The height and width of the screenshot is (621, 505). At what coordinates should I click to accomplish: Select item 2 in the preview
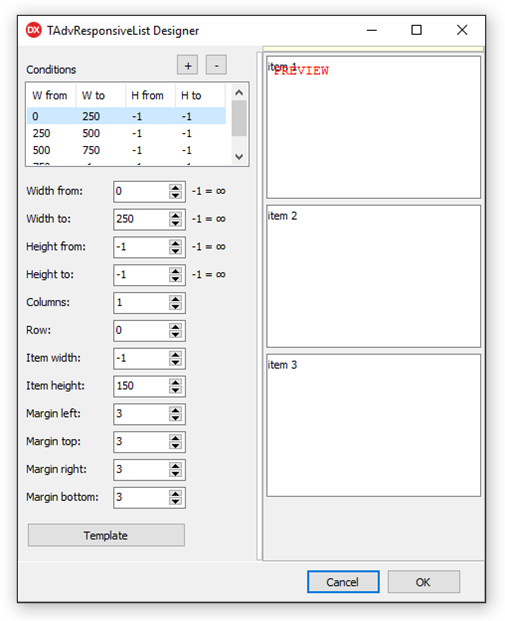tap(374, 276)
